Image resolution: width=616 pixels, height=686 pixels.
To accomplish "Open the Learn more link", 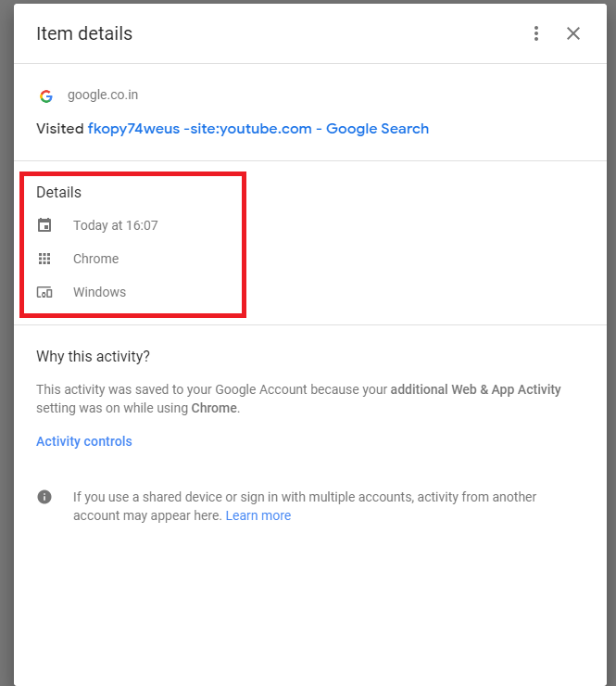I will (x=258, y=515).
